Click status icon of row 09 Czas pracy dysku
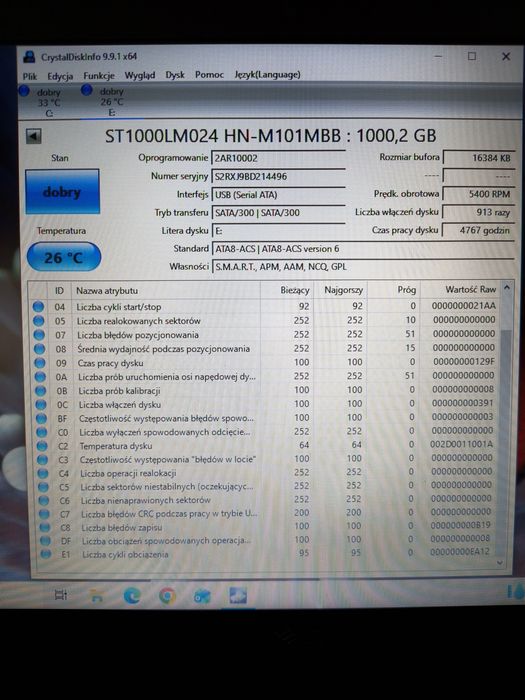The width and height of the screenshot is (525, 700). click(40, 363)
